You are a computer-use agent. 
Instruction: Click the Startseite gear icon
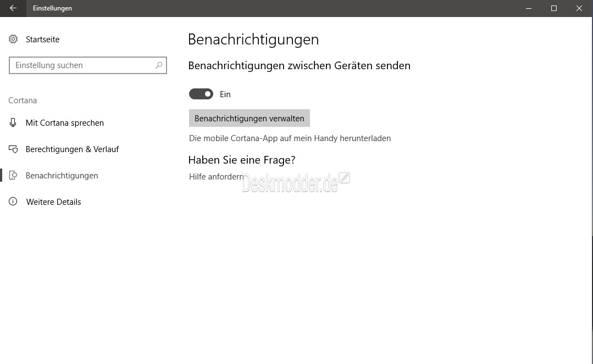tap(13, 40)
